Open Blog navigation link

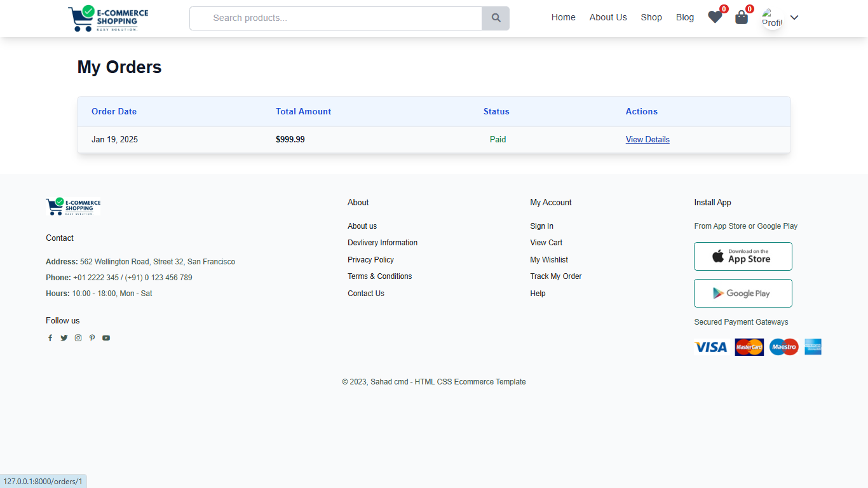pyautogui.click(x=685, y=18)
